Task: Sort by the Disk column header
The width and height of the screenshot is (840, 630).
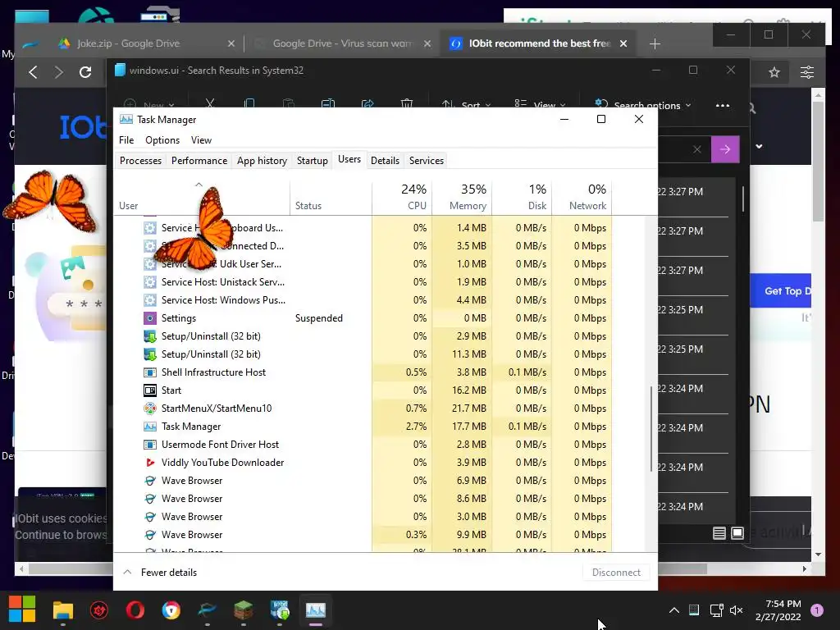Action: coord(523,197)
